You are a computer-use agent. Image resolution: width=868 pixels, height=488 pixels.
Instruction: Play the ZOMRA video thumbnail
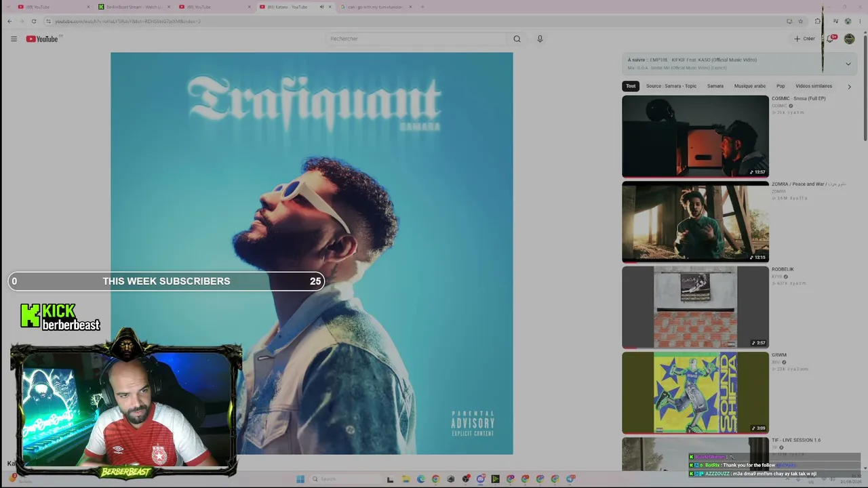695,222
